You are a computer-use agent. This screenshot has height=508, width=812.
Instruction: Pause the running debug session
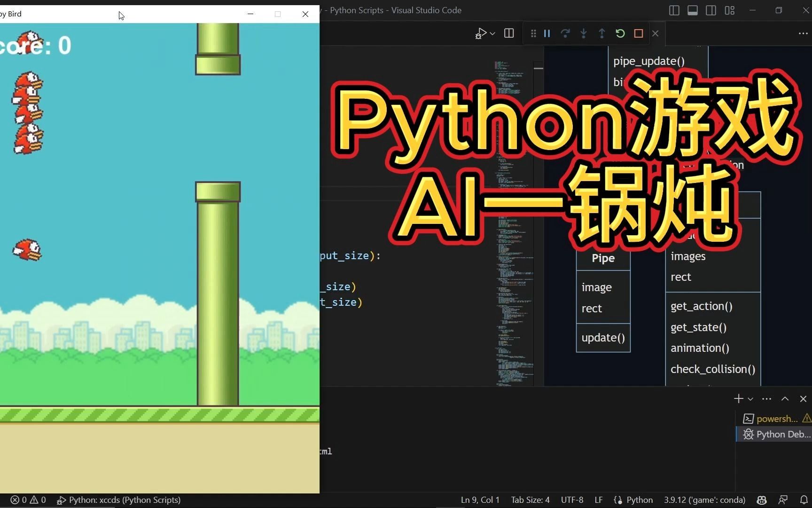547,33
